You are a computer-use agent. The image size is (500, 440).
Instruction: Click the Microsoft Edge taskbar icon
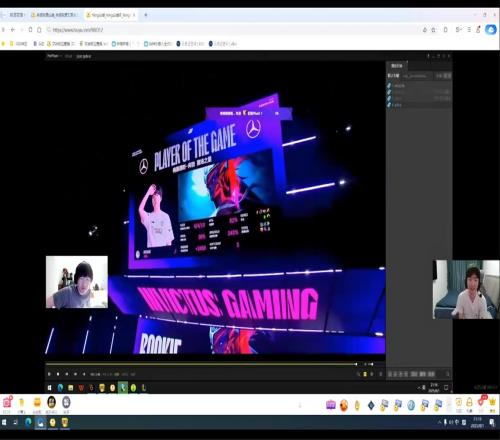tap(28, 423)
